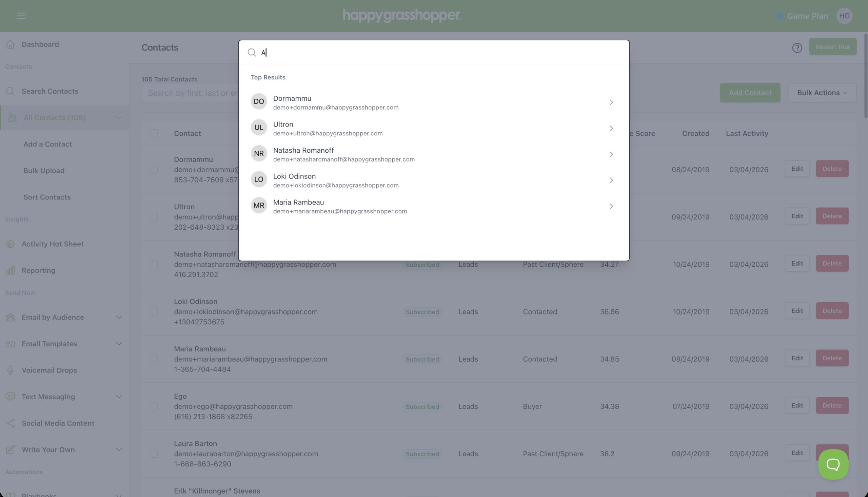Click the Last Activity column header

747,133
